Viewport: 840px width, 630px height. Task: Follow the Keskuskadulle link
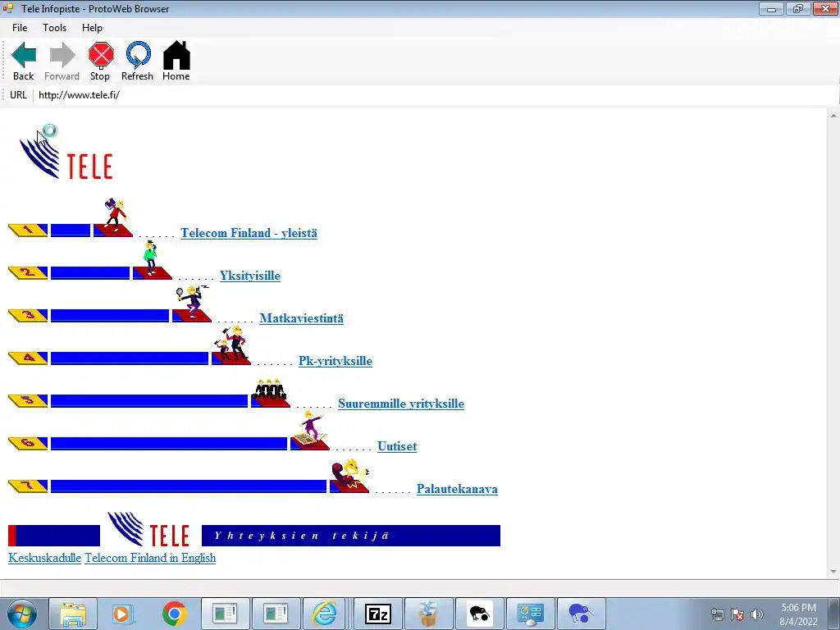44,558
